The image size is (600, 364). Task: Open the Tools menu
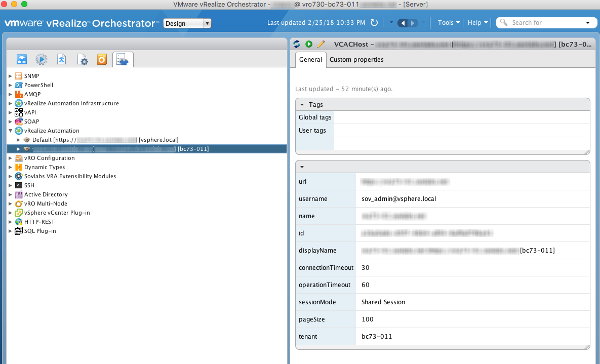pos(449,23)
